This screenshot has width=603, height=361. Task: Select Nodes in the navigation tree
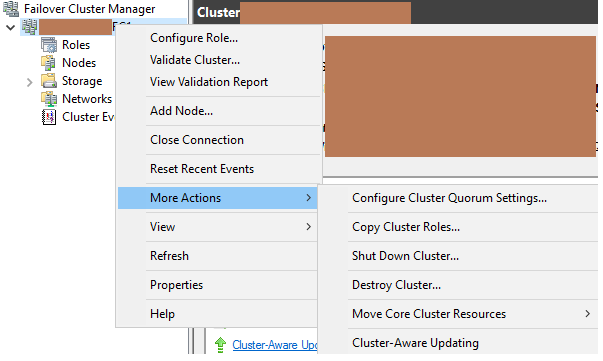pos(79,63)
